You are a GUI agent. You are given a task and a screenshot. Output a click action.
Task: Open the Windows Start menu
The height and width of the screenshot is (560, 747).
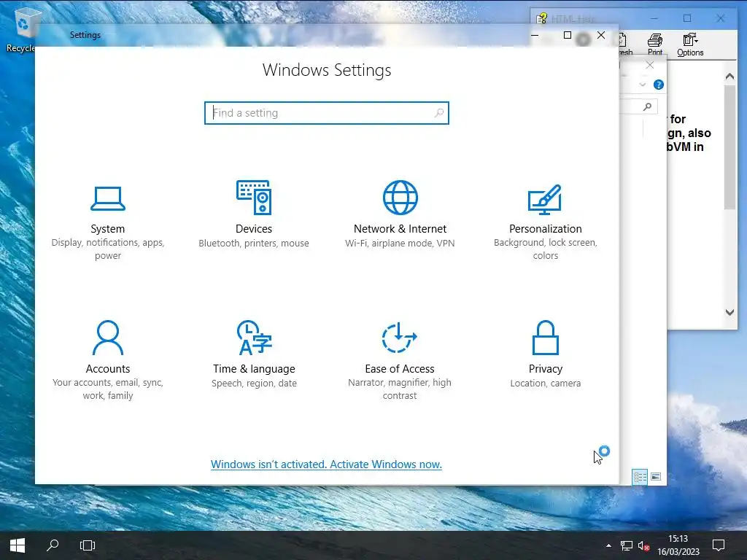click(x=18, y=545)
